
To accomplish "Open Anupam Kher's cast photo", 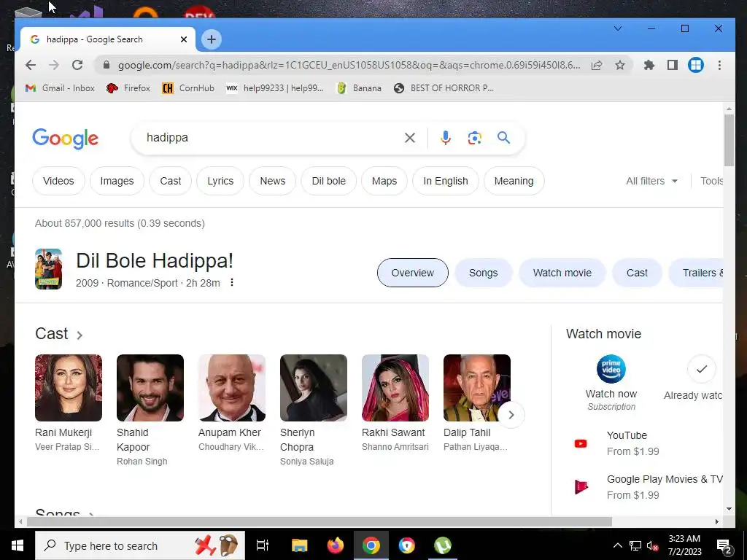I will click(232, 388).
